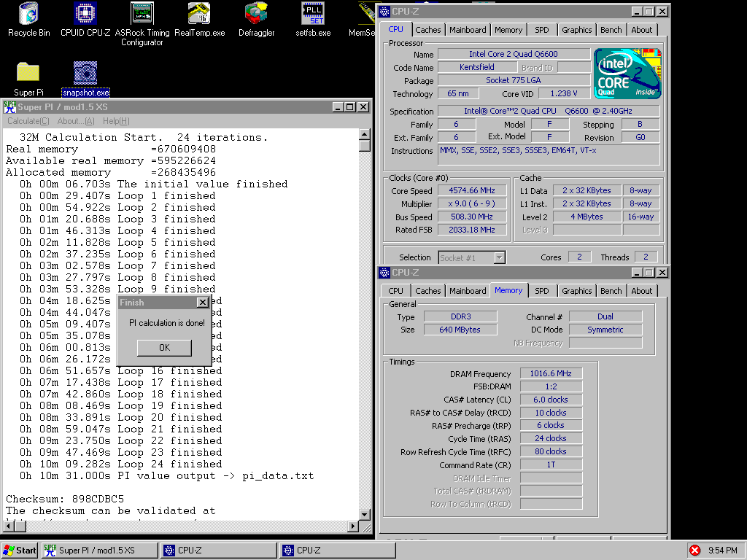Select Bench tab in lower CPU-Z window

point(611,291)
